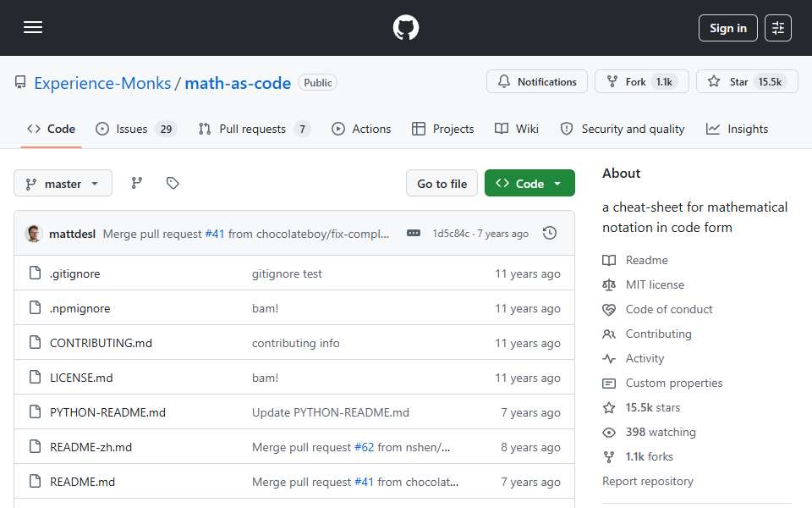The image size is (812, 508).
Task: View tags via the tag icon
Action: [x=173, y=183]
